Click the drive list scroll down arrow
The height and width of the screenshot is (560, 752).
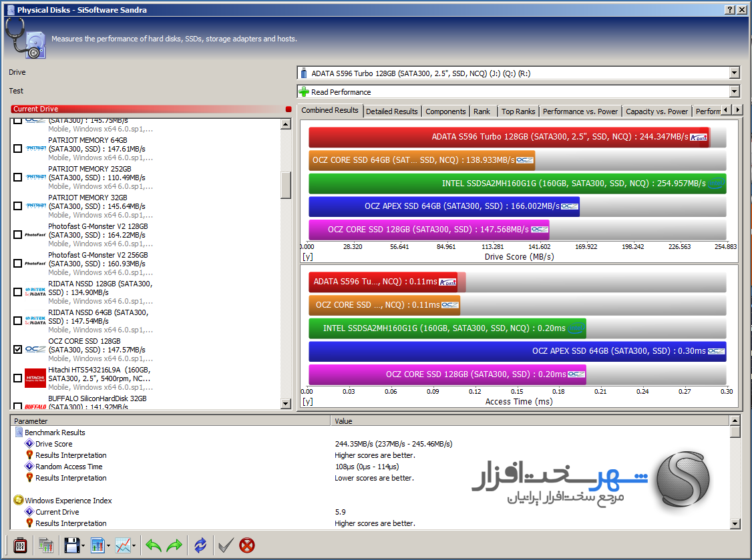tap(286, 404)
